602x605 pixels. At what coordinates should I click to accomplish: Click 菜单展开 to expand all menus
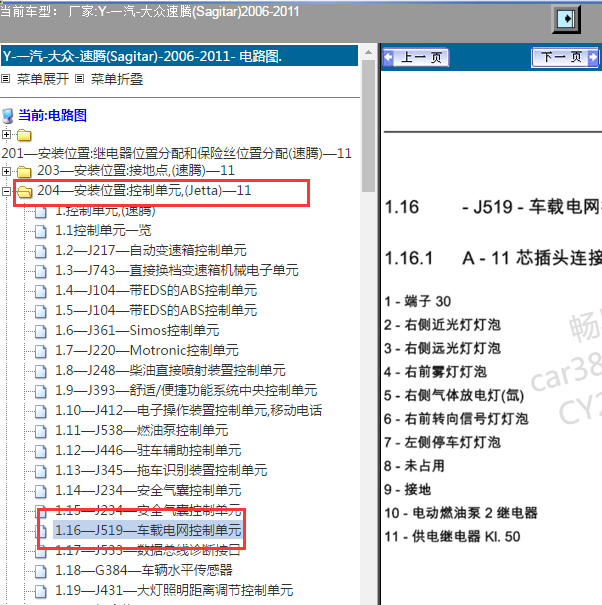click(x=42, y=79)
